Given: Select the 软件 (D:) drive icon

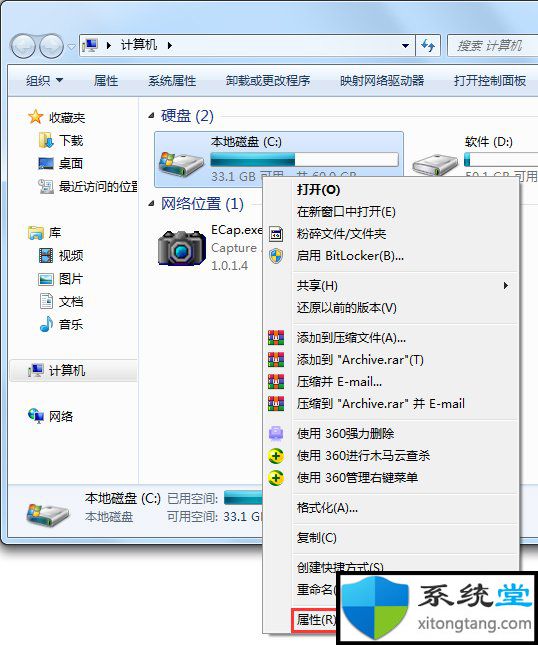Looking at the screenshot, I should coord(435,165).
